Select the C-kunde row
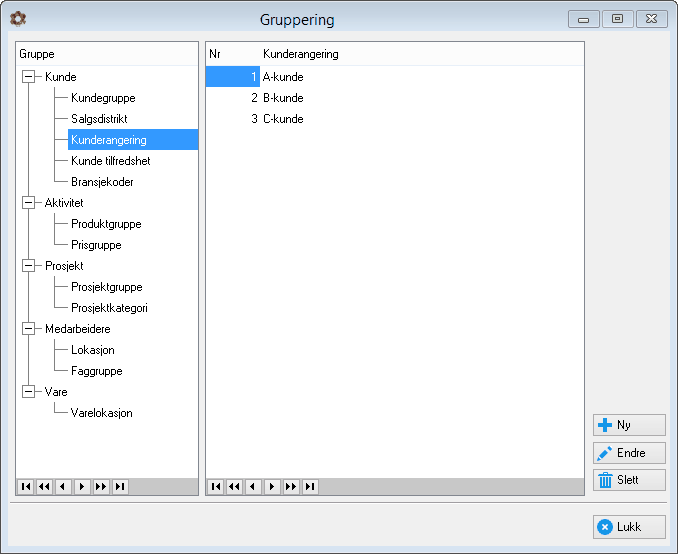The height and width of the screenshot is (554, 678). pyautogui.click(x=395, y=119)
